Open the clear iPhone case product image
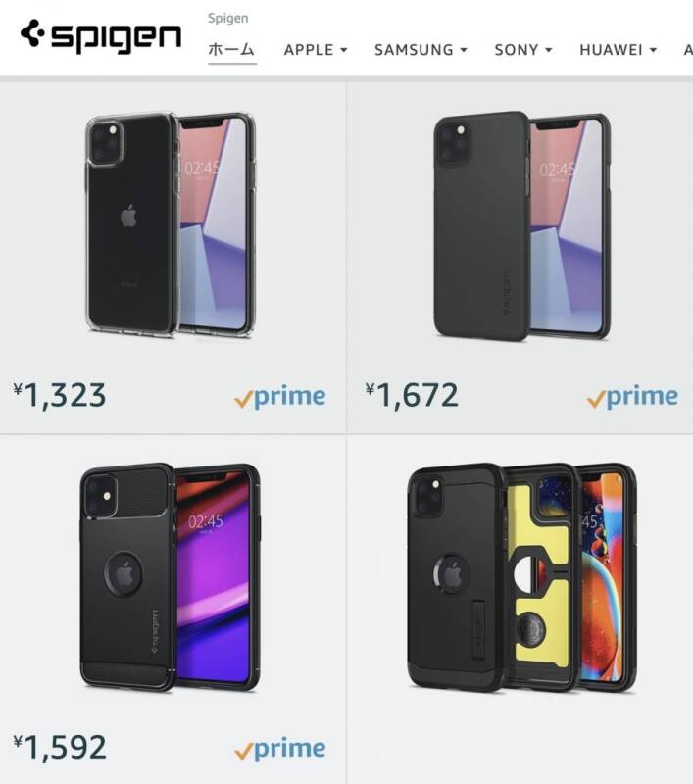Image resolution: width=693 pixels, height=784 pixels. pos(171,224)
